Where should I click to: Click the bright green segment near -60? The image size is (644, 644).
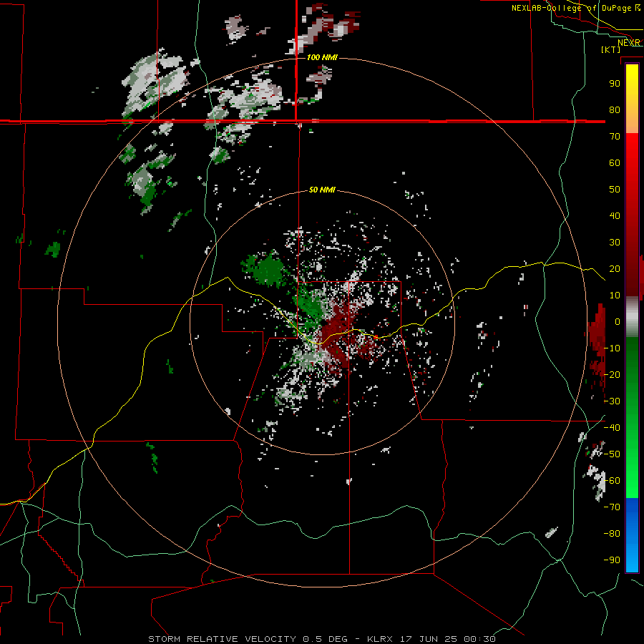pos(632,481)
